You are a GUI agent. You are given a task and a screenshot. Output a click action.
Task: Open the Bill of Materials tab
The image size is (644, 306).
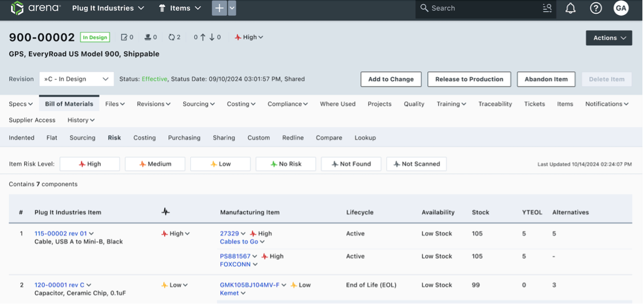(x=69, y=104)
